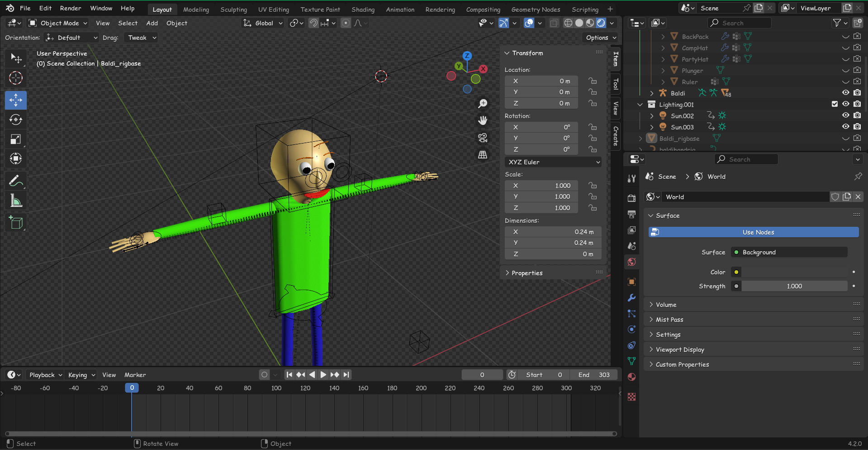Open the Modifier properties wrench tab

tap(631, 297)
